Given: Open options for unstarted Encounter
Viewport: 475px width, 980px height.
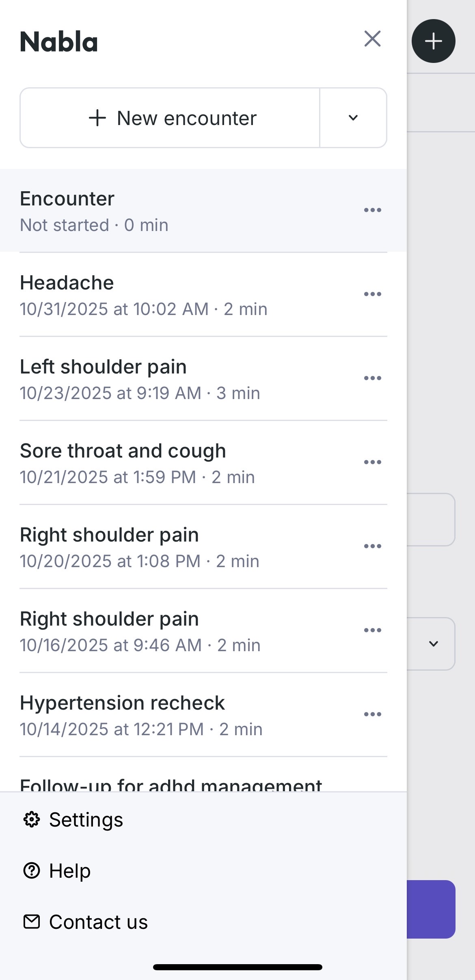Looking at the screenshot, I should tap(372, 210).
